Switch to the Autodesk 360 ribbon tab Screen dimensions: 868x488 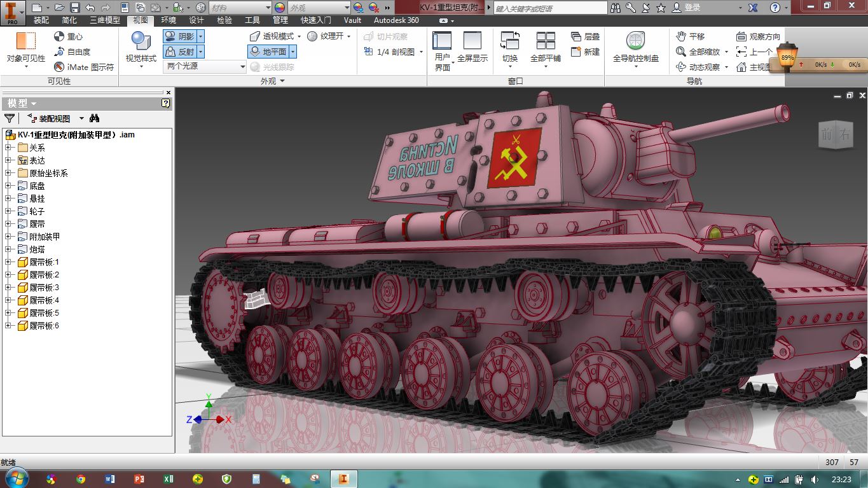(396, 20)
